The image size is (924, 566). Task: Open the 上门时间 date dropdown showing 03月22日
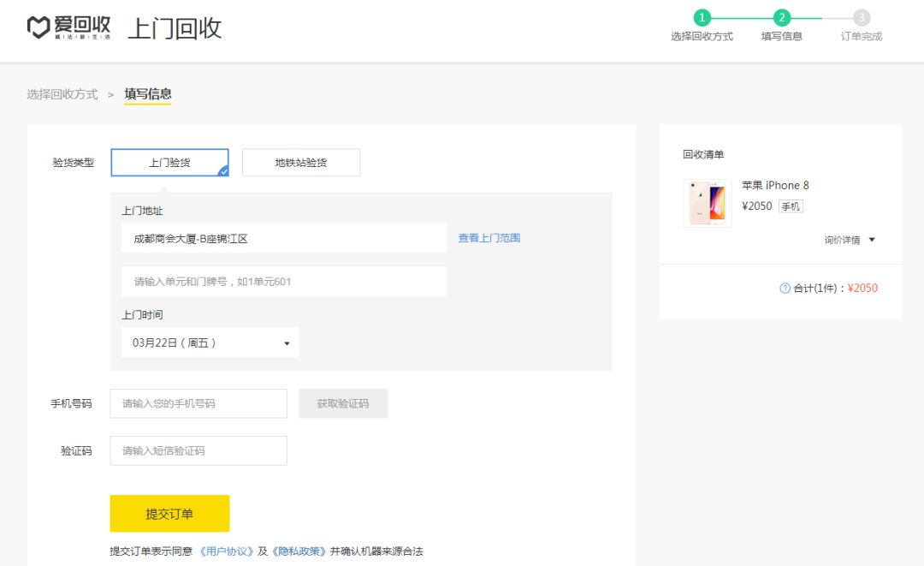pyautogui.click(x=210, y=342)
